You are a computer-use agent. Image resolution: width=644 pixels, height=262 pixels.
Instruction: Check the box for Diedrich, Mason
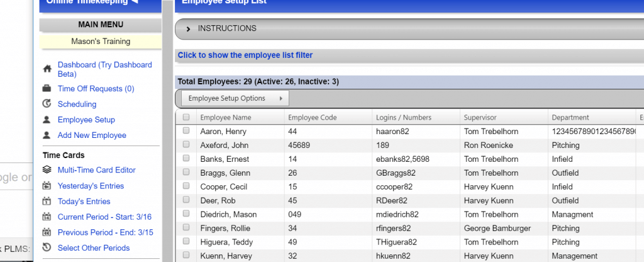(x=186, y=214)
